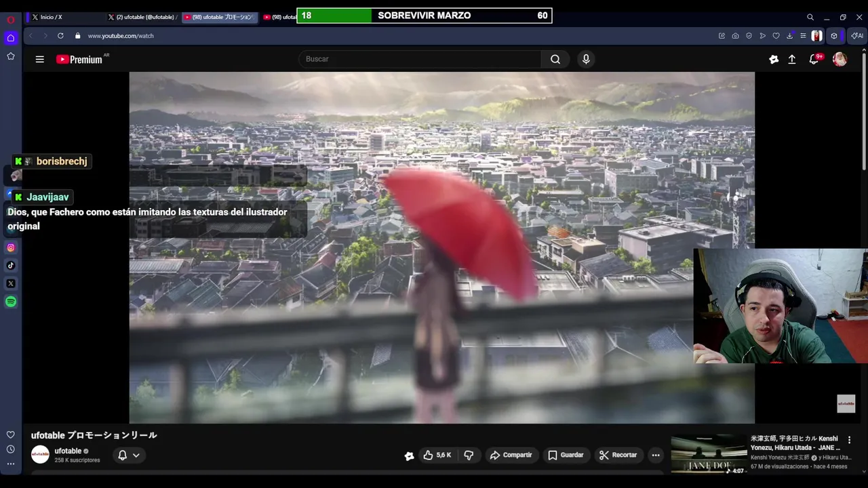Screen dimensions: 868x488
Task: Open Spotify in the Opera sidebar
Action: [10, 302]
